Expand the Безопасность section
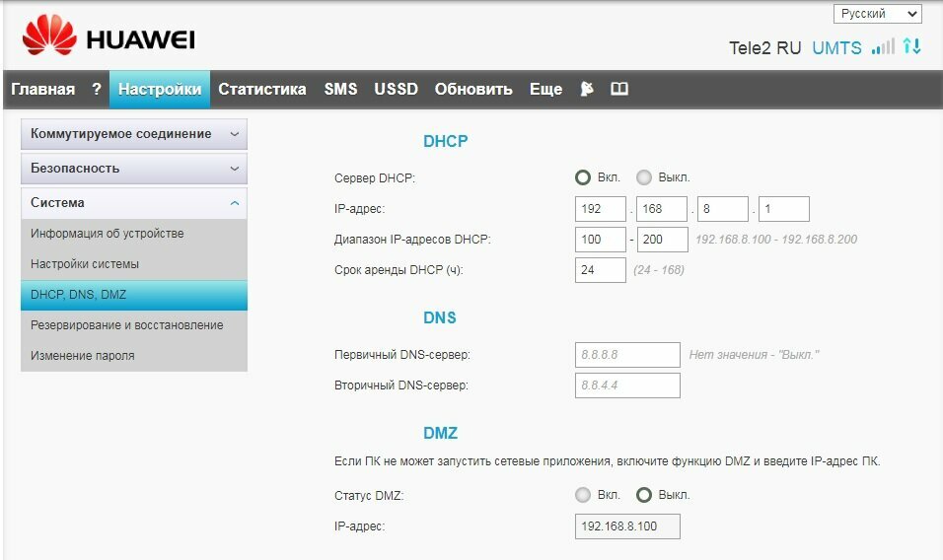This screenshot has width=943, height=560. pyautogui.click(x=134, y=169)
